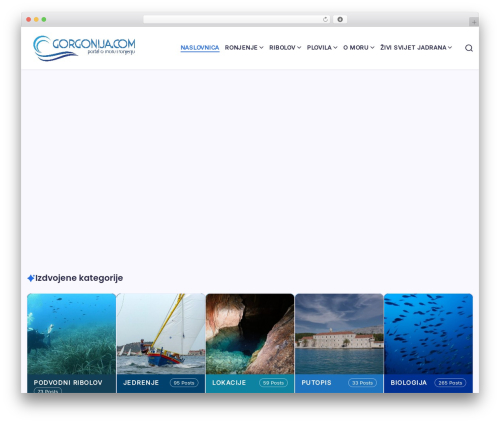500x423 pixels.
Task: Click the Jedrenje posts count badge
Action: point(184,383)
